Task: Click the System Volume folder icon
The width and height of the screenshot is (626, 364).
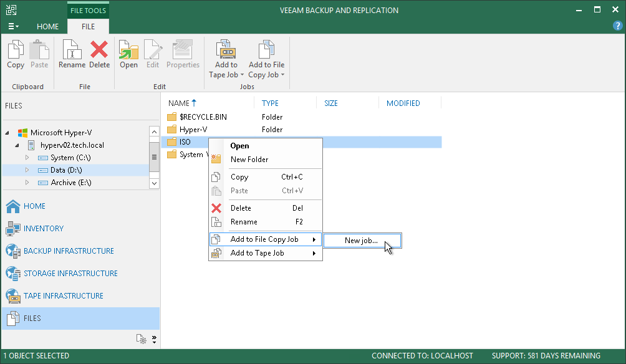Action: (x=171, y=155)
